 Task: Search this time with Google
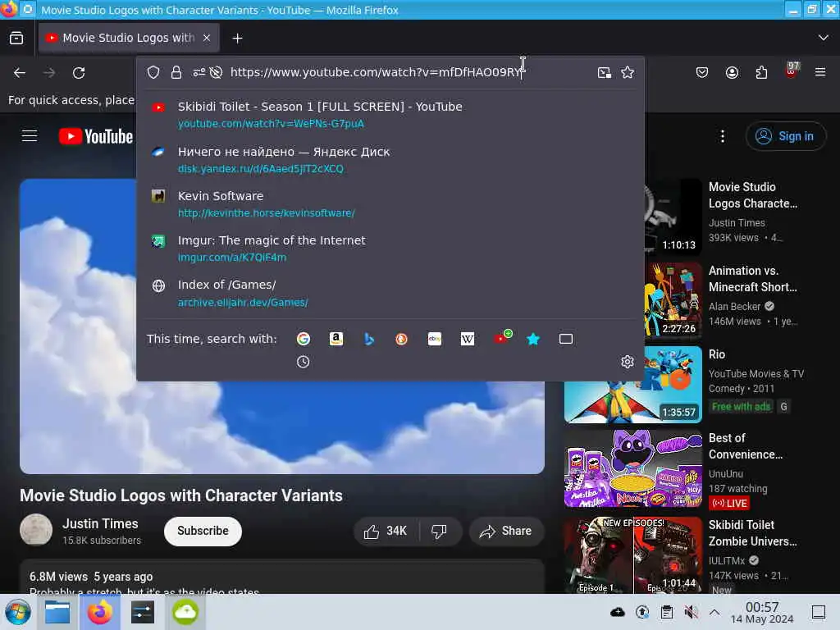[304, 339]
